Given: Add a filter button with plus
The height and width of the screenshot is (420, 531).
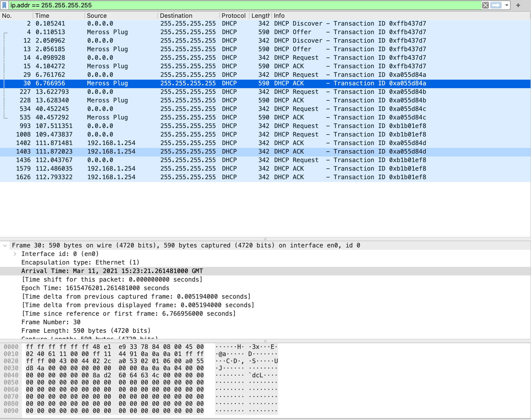Looking at the screenshot, I should [x=518, y=5].
